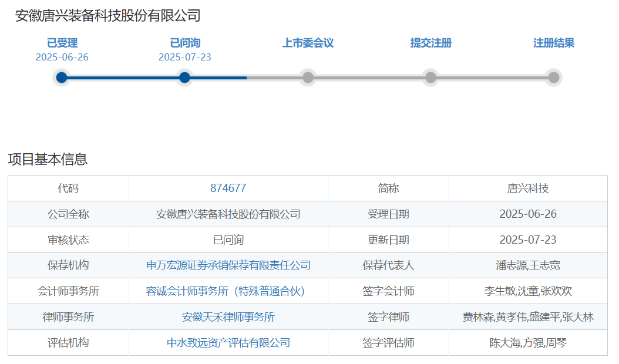Click the 唐兴科技 short name cell
The height and width of the screenshot is (364, 619).
[x=528, y=188]
